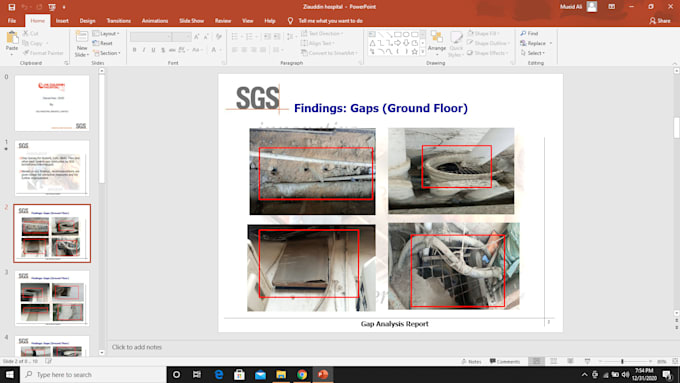Select slide thumbnail number 3
This screenshot has height=383, width=680.
[x=52, y=298]
